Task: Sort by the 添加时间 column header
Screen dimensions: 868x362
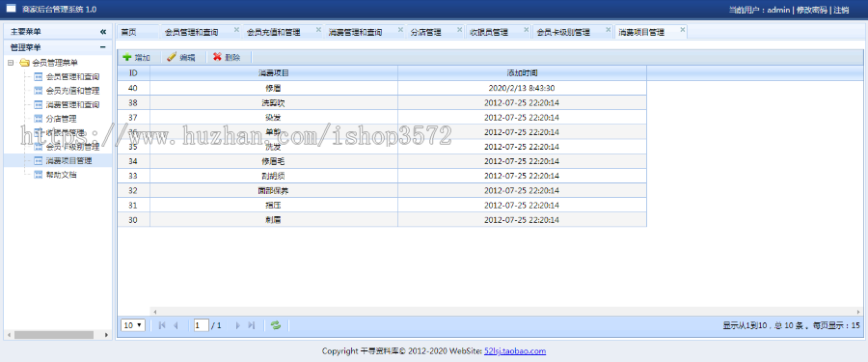Action: (522, 72)
